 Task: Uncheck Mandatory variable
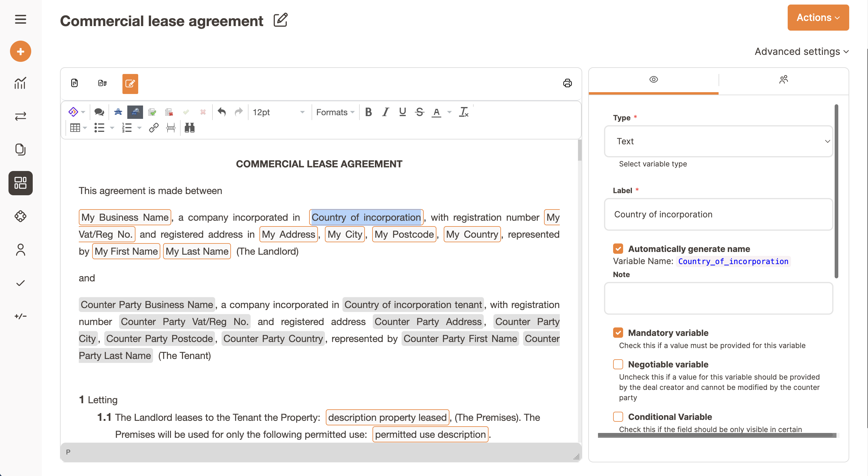coord(618,333)
